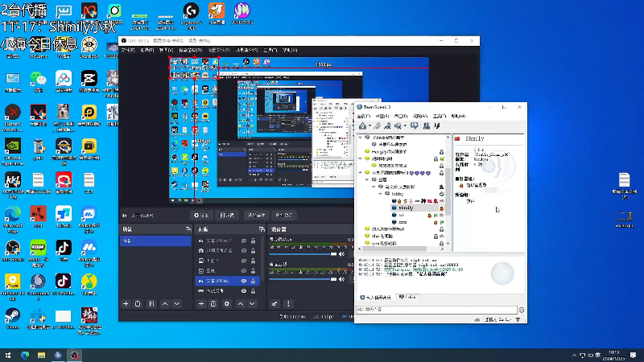Undock the OBS scenes panel

click(188, 229)
